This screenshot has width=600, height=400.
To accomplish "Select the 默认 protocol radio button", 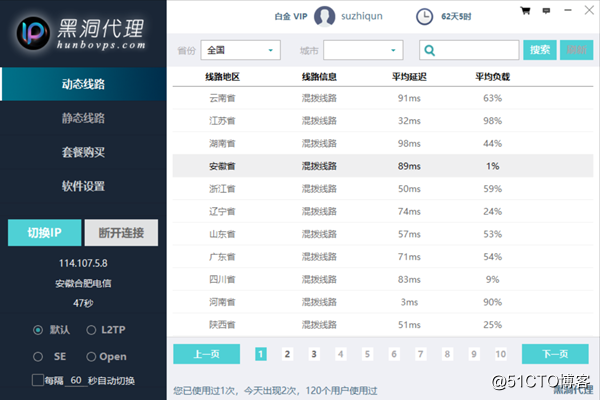I will 38,330.
